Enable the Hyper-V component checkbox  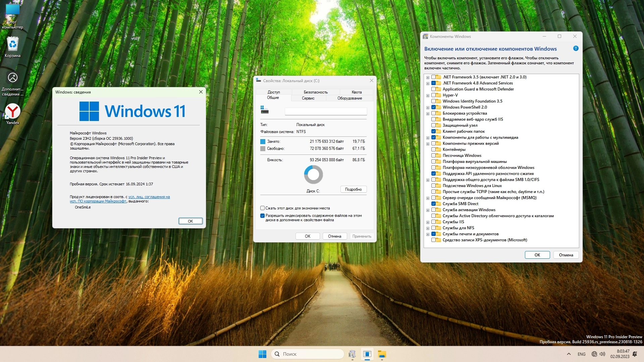point(433,95)
